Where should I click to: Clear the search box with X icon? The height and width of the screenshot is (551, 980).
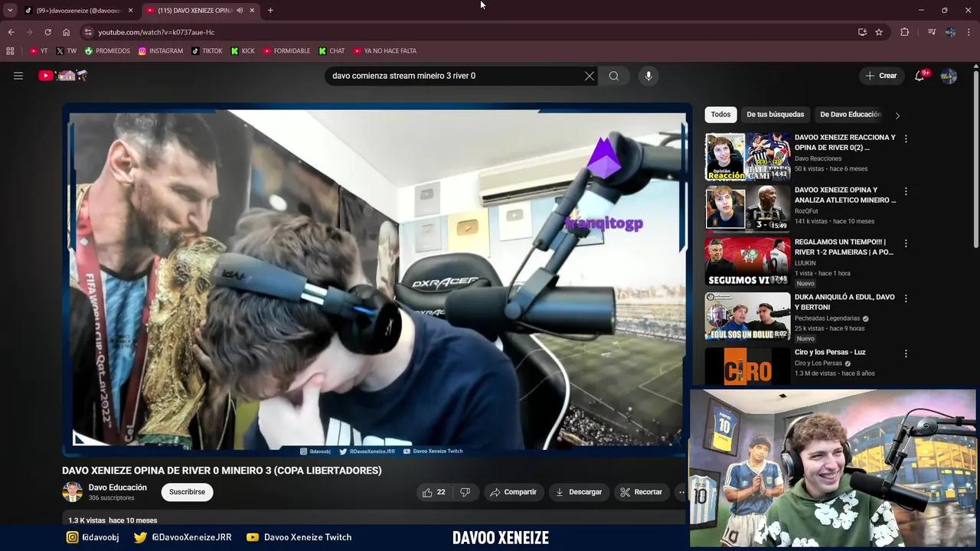coord(589,76)
